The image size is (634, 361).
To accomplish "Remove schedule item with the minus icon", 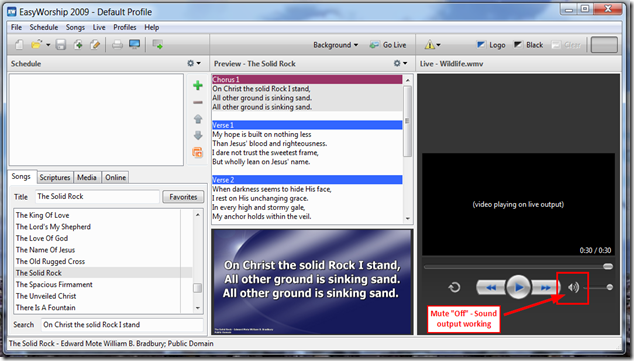I will coord(198,103).
